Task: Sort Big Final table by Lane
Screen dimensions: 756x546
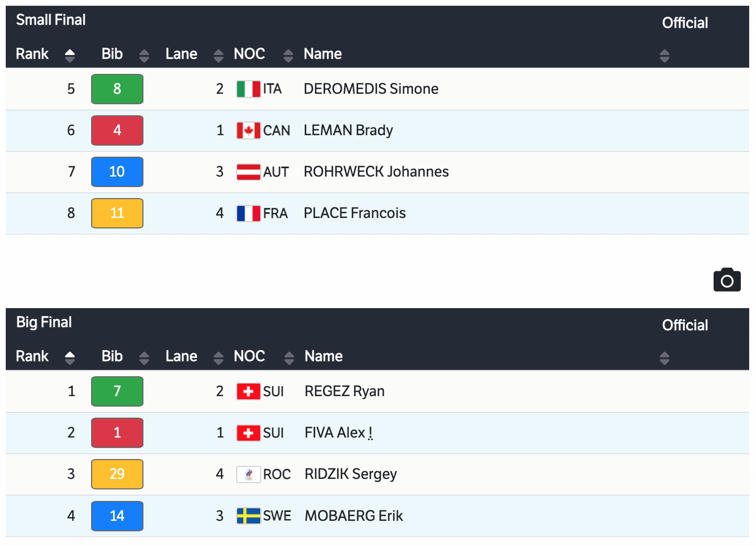Action: (x=218, y=358)
